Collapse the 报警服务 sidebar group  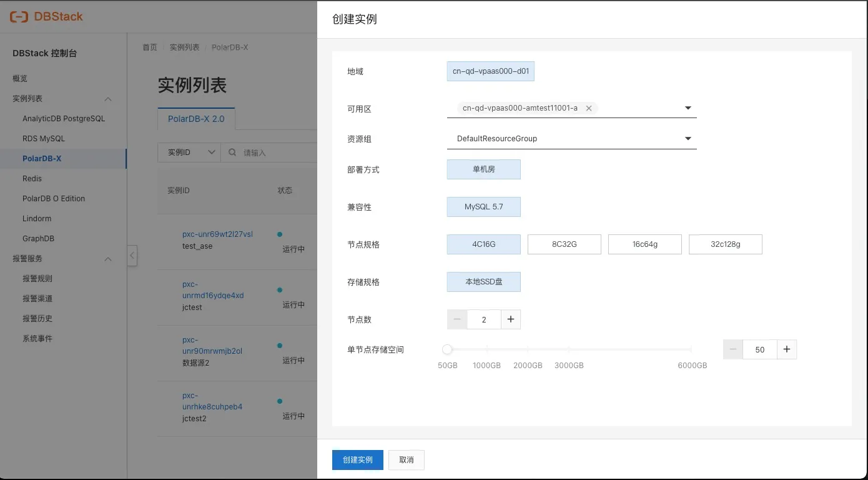108,259
